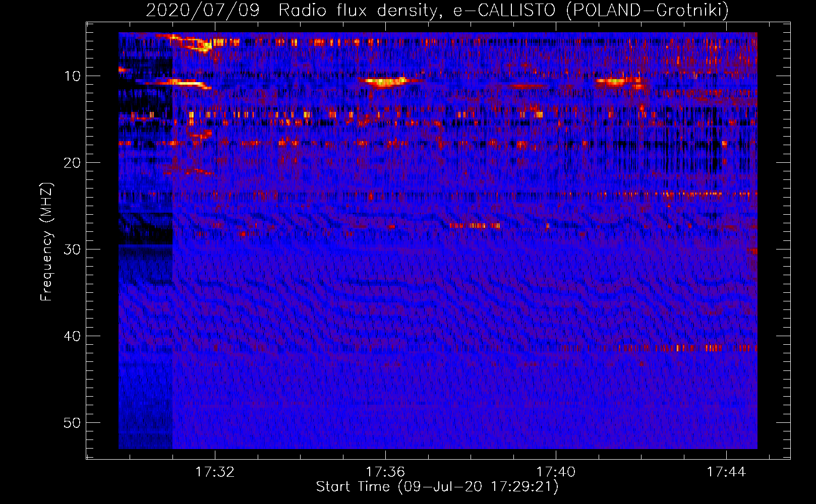Image resolution: width=816 pixels, height=504 pixels.
Task: Click the '50' frequency tick label
Action: 72,423
